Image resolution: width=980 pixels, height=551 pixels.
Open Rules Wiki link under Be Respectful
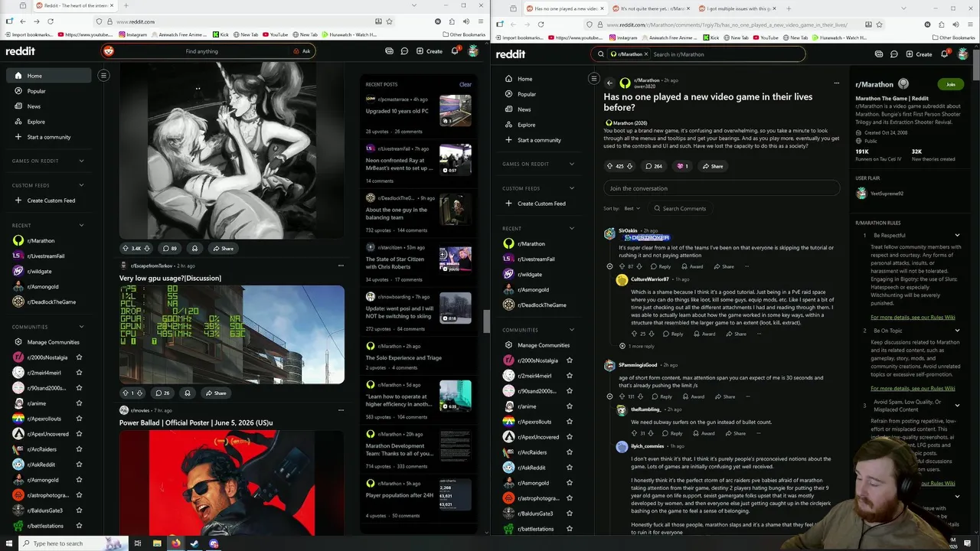pos(913,317)
